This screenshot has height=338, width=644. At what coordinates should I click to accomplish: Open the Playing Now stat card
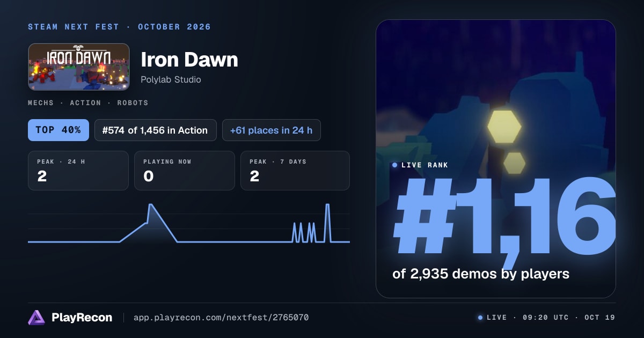click(185, 171)
